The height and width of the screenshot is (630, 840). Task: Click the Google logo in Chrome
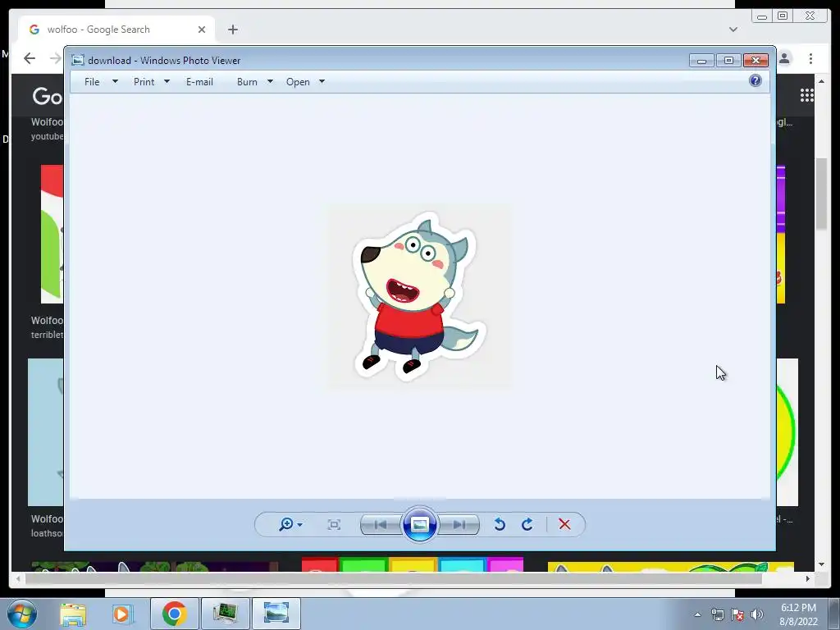click(48, 96)
